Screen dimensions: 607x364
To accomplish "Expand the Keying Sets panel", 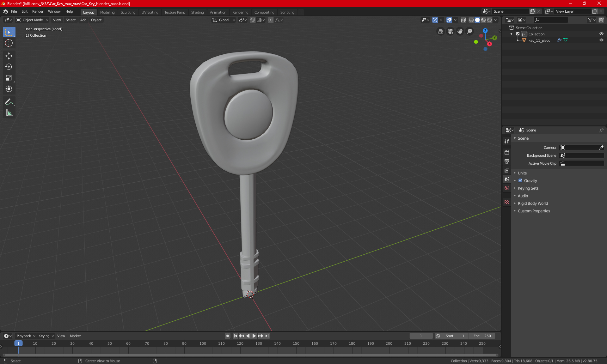I will tap(528, 188).
